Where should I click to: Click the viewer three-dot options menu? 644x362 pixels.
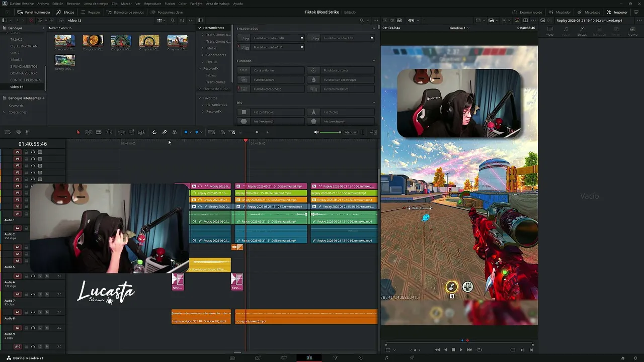[534, 20]
